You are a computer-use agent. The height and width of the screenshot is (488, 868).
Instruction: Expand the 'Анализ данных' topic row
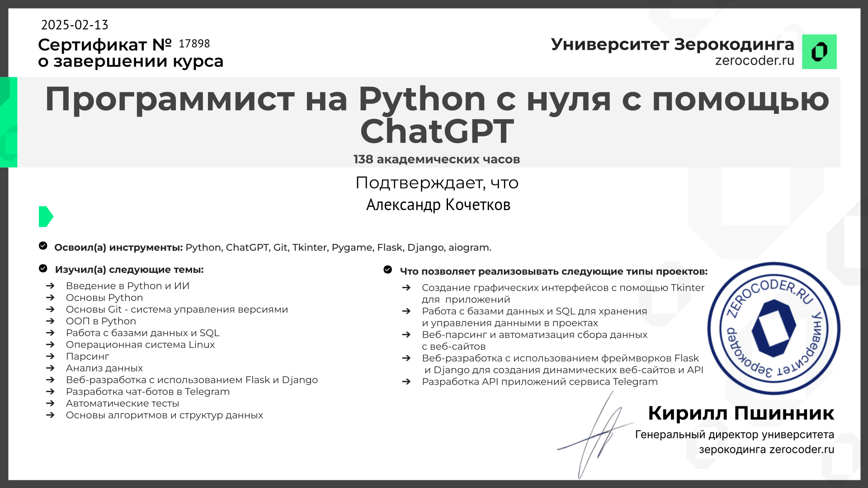click(x=104, y=368)
